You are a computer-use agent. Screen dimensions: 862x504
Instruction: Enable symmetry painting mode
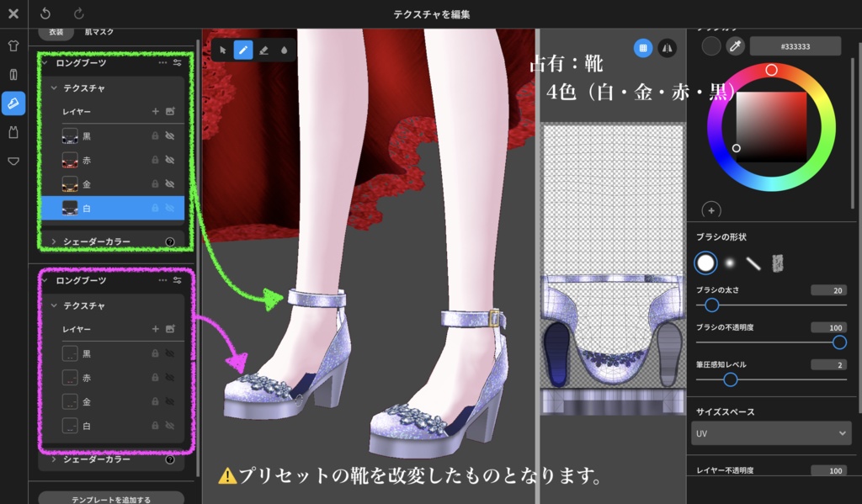668,48
